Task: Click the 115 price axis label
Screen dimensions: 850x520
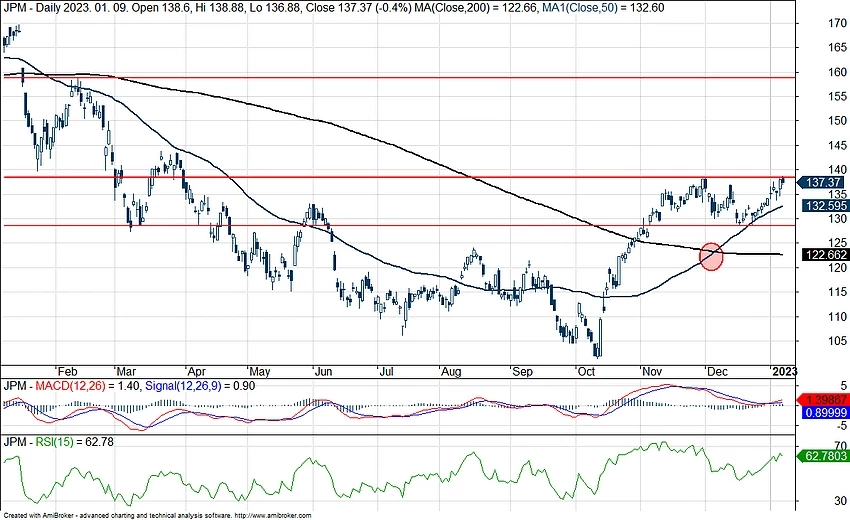Action: pyautogui.click(x=837, y=292)
